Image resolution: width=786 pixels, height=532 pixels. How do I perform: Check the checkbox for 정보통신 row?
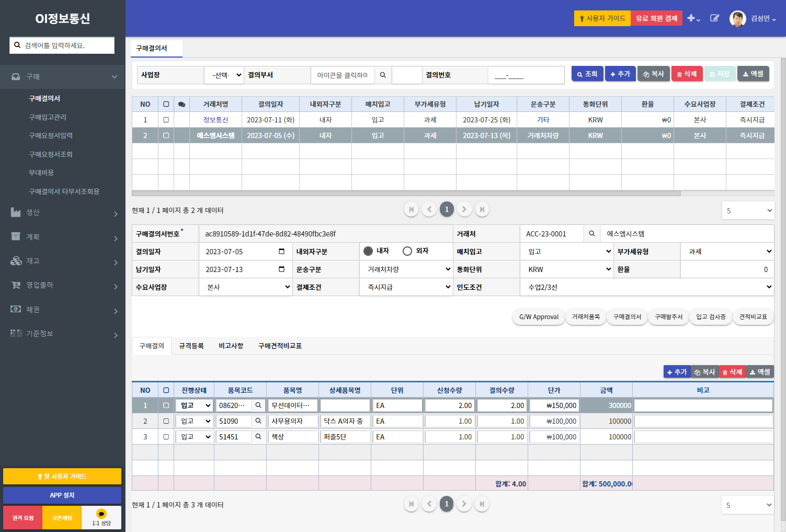point(166,120)
